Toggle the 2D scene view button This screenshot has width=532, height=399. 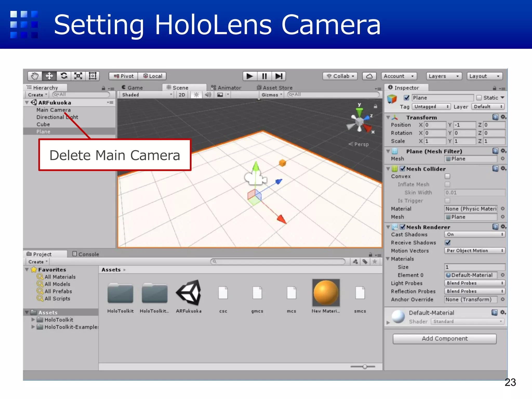[182, 95]
